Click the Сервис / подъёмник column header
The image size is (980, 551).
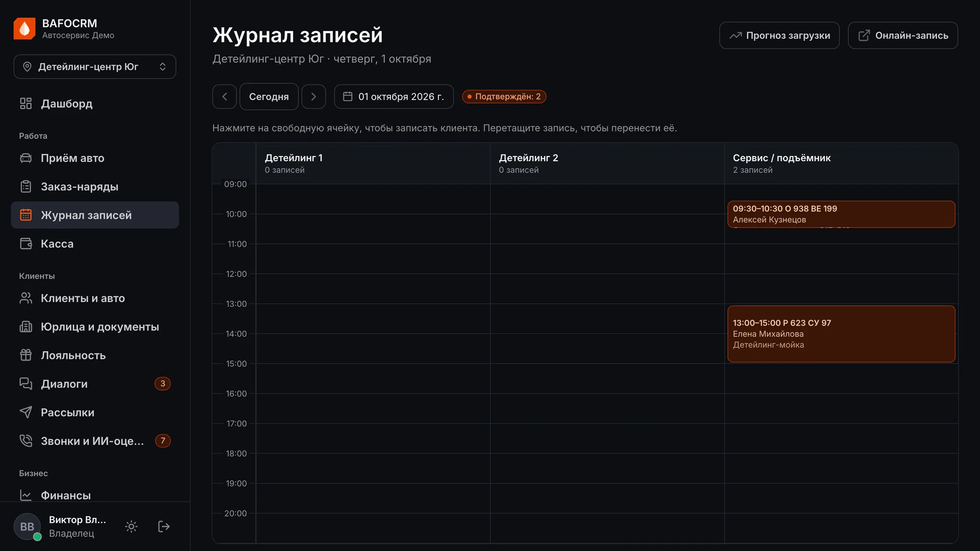coord(841,163)
